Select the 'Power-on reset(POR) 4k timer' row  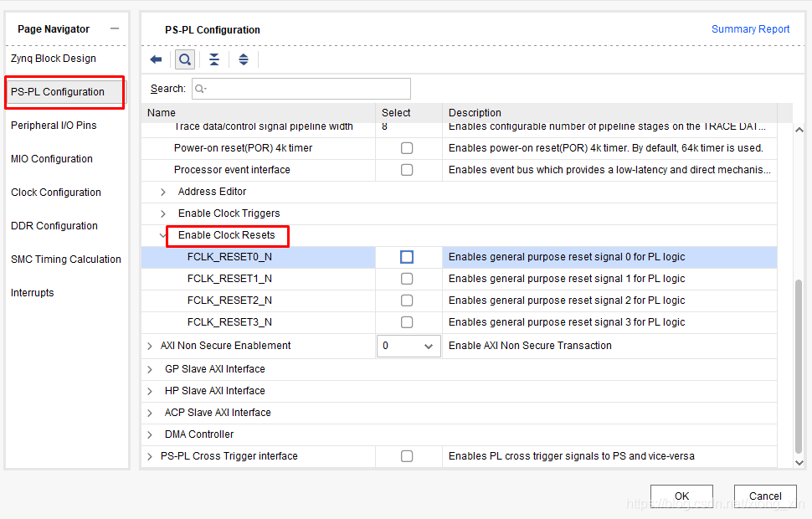(459, 148)
